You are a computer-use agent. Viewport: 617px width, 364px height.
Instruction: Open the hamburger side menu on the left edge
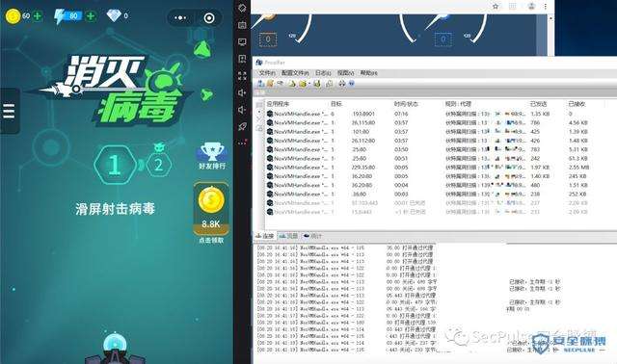click(9, 112)
